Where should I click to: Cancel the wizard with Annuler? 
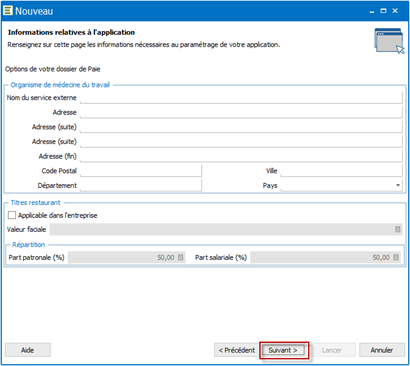click(382, 350)
